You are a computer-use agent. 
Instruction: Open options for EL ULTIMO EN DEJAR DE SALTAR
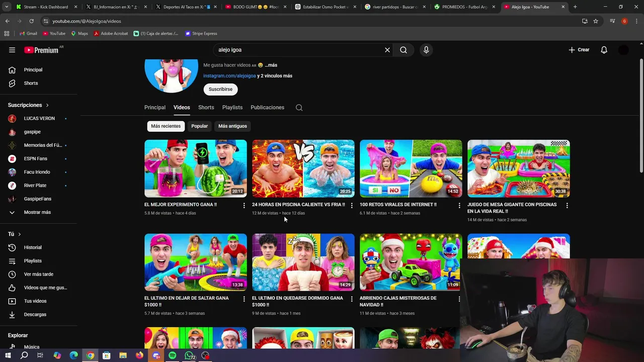(x=244, y=299)
